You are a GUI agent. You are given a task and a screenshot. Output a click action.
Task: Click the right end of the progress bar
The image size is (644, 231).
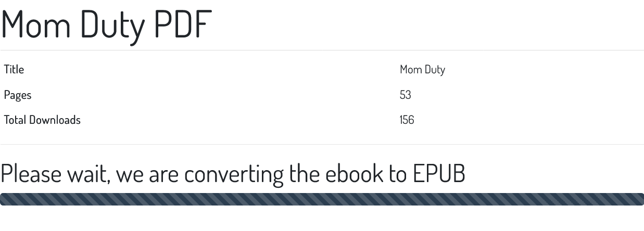[640, 199]
